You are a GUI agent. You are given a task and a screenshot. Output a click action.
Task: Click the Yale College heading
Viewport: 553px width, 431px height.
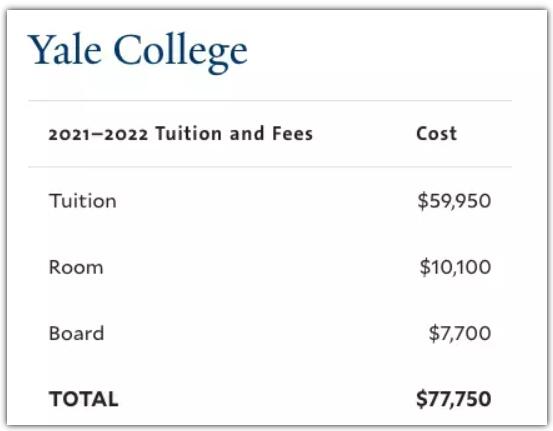point(138,52)
